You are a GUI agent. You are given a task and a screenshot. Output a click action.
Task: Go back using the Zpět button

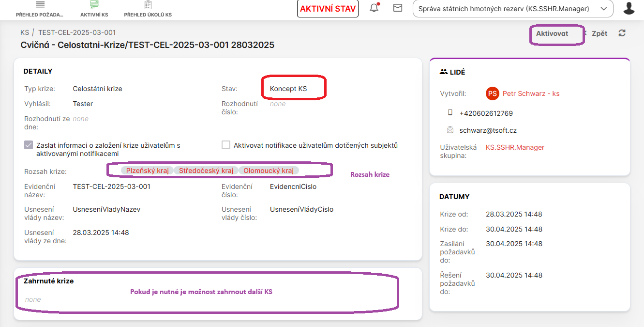599,33
